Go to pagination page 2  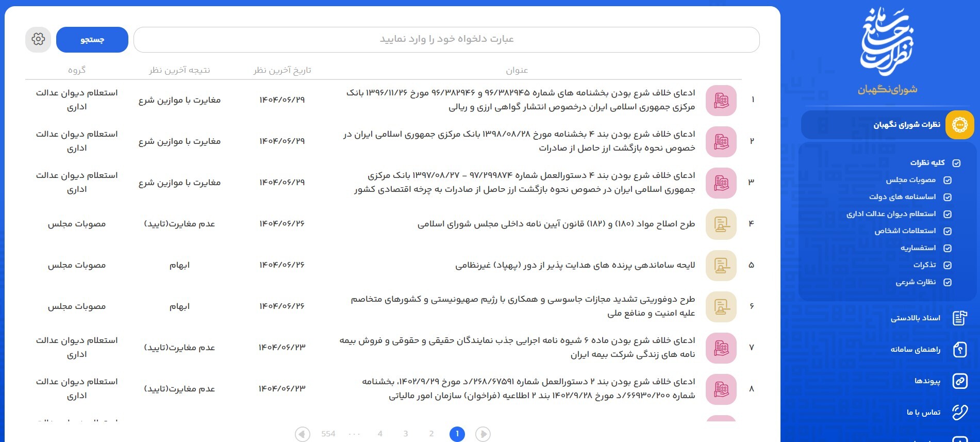(x=431, y=434)
